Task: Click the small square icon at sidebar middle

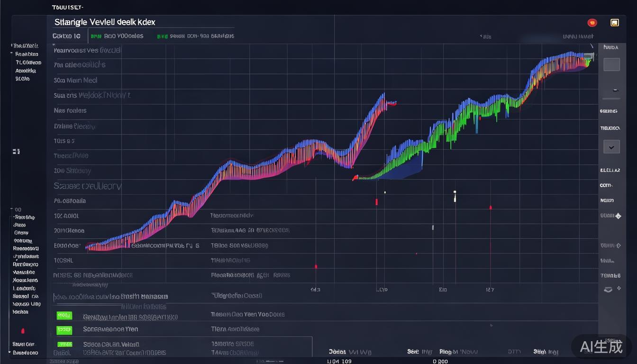Action: (x=16, y=152)
